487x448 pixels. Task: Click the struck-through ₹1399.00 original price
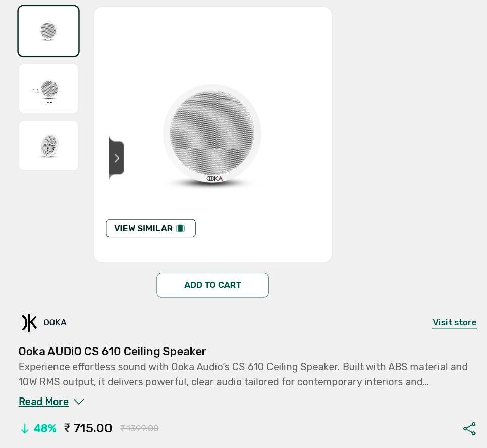139,429
